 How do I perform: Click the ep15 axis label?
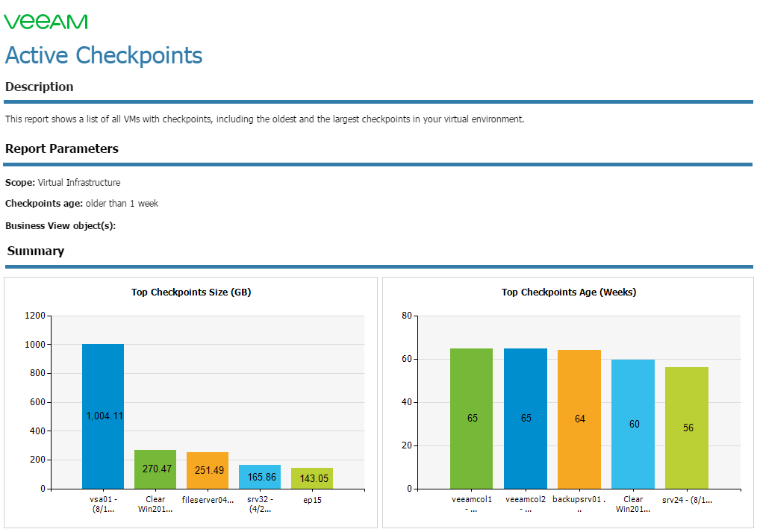point(312,500)
